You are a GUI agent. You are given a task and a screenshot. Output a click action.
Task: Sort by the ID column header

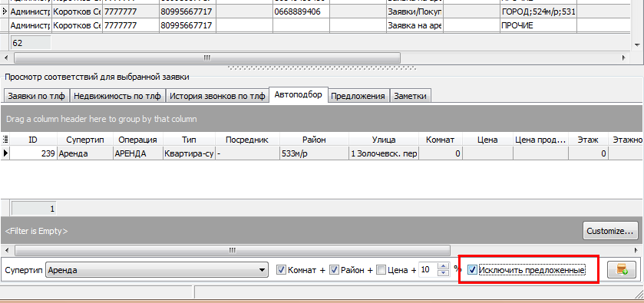click(x=33, y=140)
